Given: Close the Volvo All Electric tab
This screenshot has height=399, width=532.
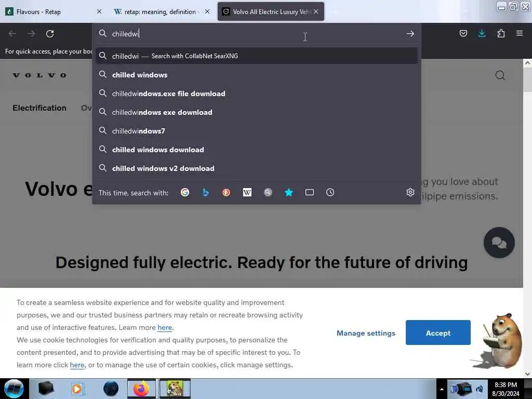Looking at the screenshot, I should point(316,11).
